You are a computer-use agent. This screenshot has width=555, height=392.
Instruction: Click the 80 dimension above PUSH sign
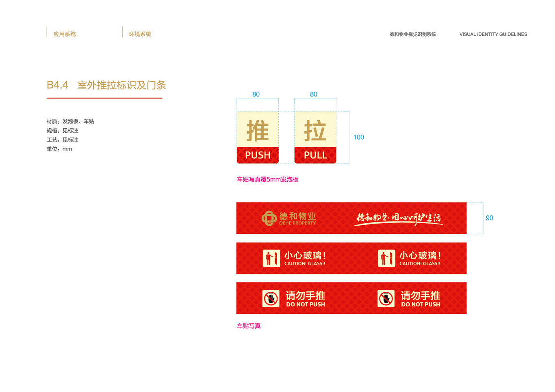256,94
